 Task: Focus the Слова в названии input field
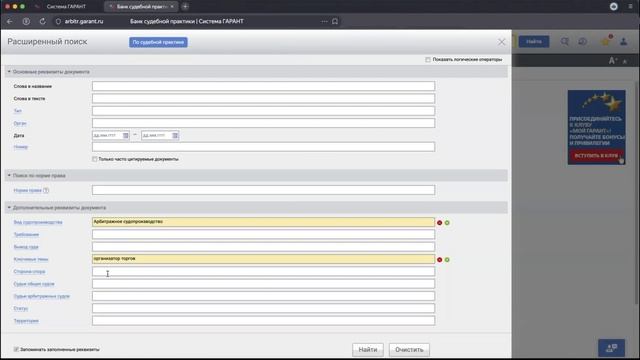click(263, 86)
